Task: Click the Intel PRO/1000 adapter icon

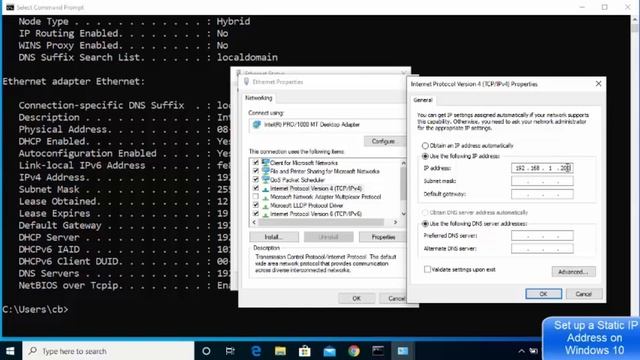Action: [256, 124]
